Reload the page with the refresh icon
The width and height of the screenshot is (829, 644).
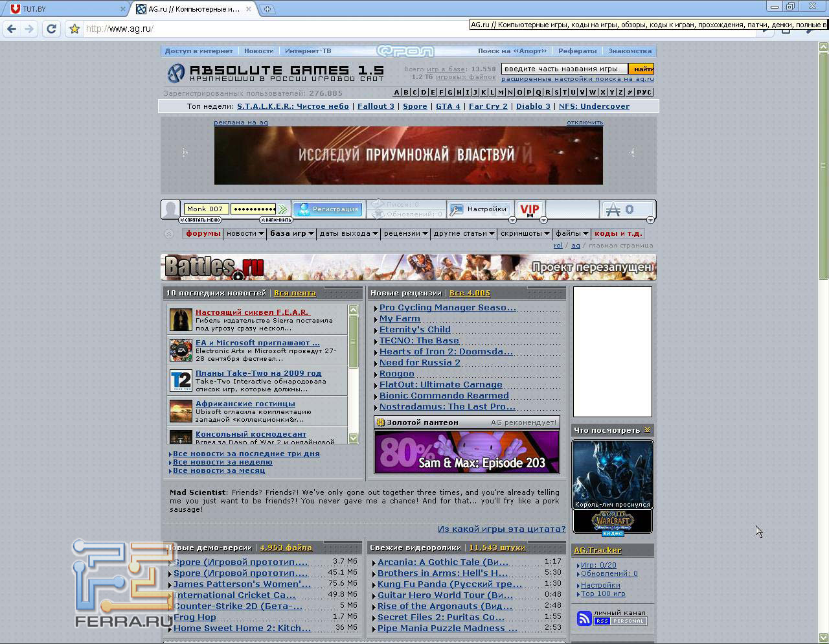click(51, 29)
